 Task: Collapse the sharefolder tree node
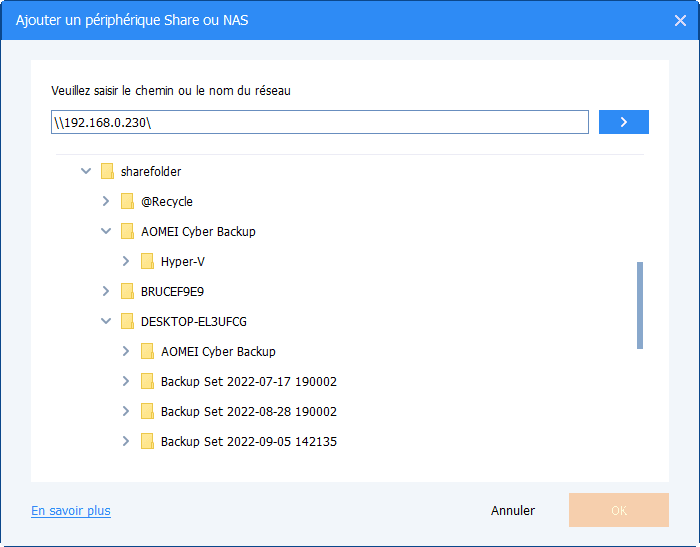click(86, 172)
